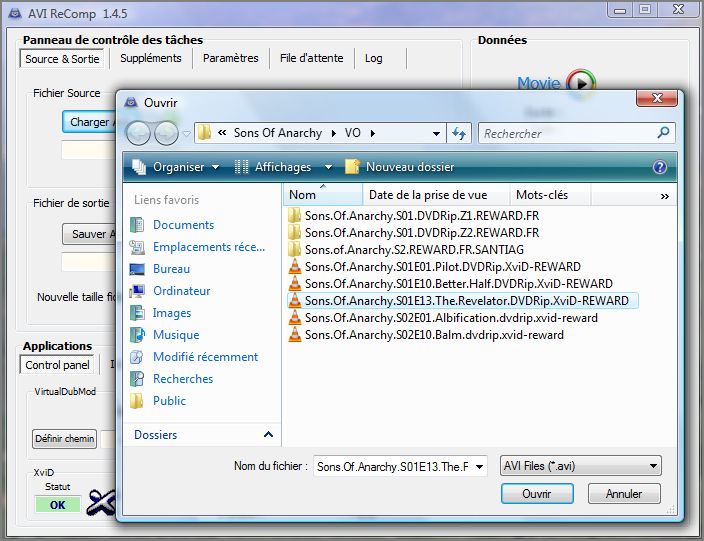Click the search magnifier icon
Image resolution: width=704 pixels, height=541 pixels.
pyautogui.click(x=664, y=133)
